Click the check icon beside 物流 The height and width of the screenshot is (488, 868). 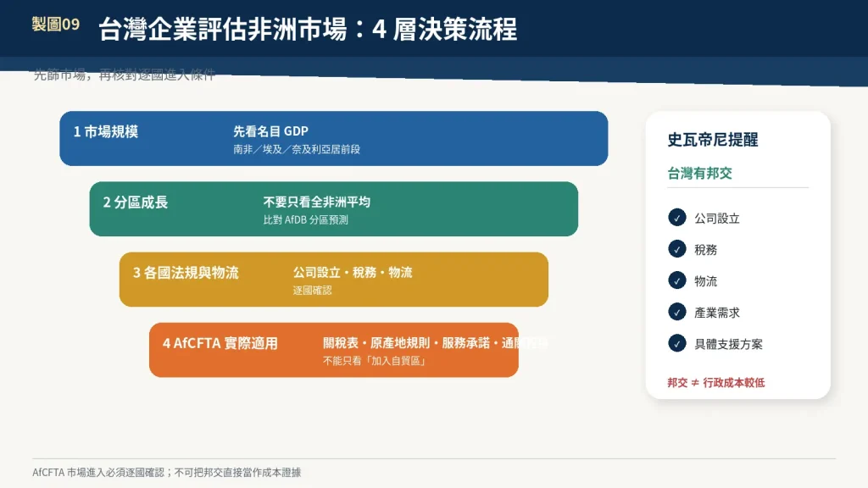676,280
